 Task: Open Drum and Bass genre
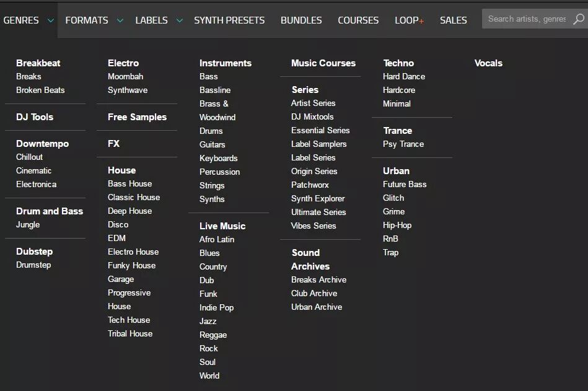point(50,211)
